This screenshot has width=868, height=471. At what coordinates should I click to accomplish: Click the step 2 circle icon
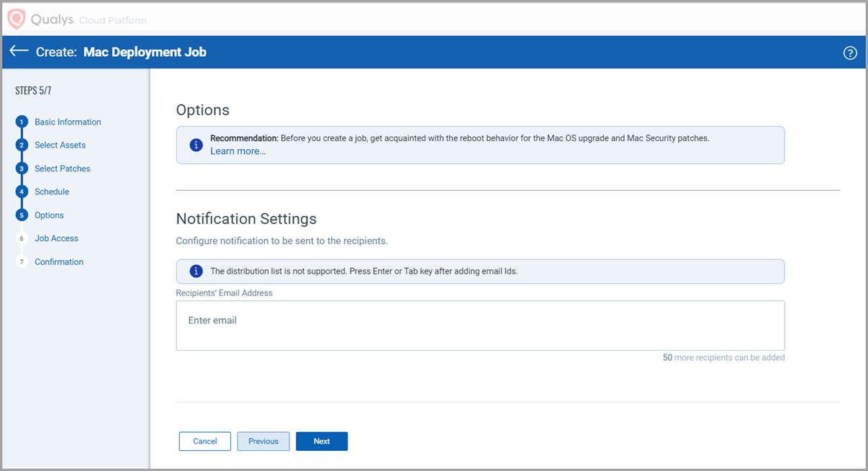point(22,145)
